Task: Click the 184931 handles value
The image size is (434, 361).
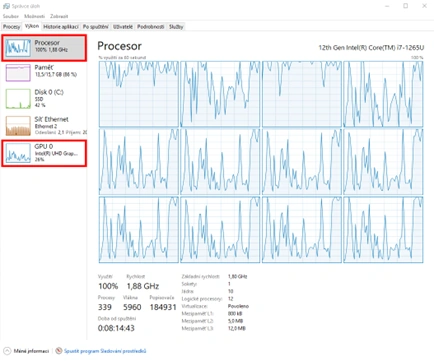Action: (x=163, y=307)
